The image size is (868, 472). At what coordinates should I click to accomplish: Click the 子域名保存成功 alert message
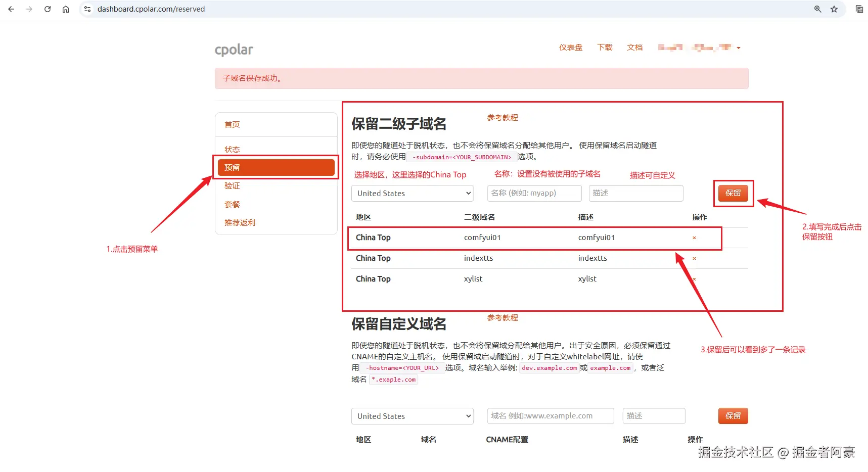(482, 78)
